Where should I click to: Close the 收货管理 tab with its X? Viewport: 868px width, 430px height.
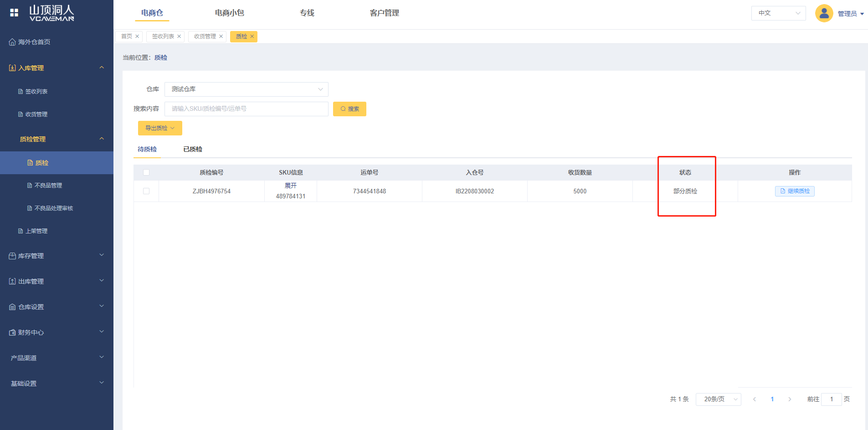pyautogui.click(x=221, y=36)
